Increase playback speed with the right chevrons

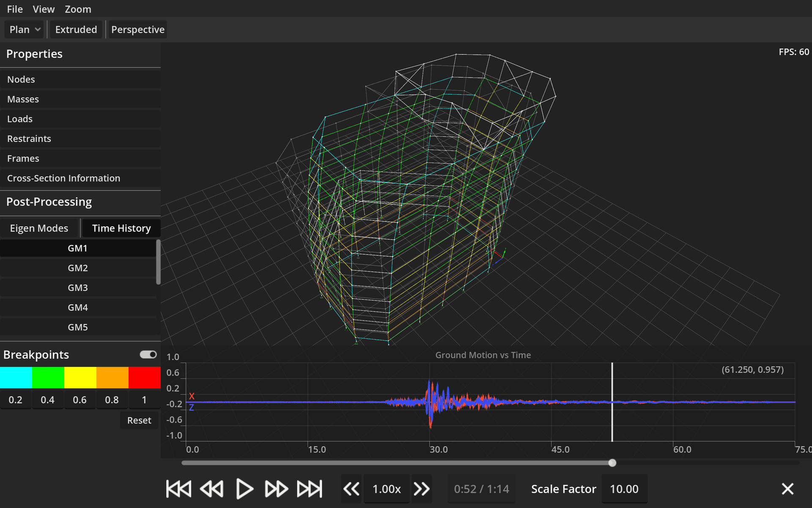[x=422, y=489]
